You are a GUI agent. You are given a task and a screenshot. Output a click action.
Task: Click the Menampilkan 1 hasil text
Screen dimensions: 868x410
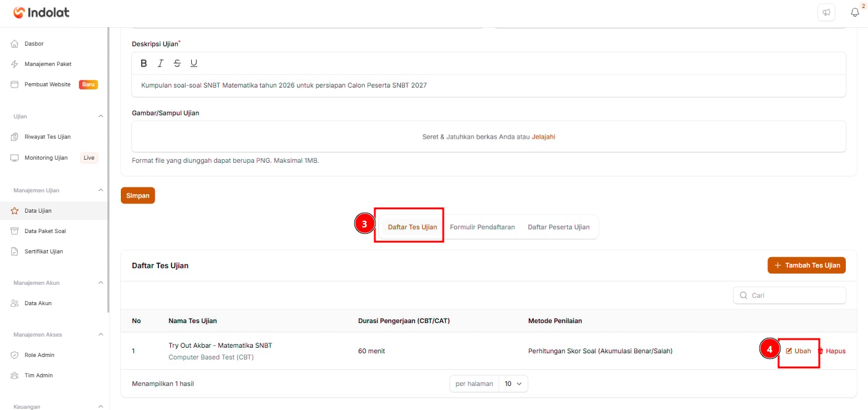(x=163, y=383)
